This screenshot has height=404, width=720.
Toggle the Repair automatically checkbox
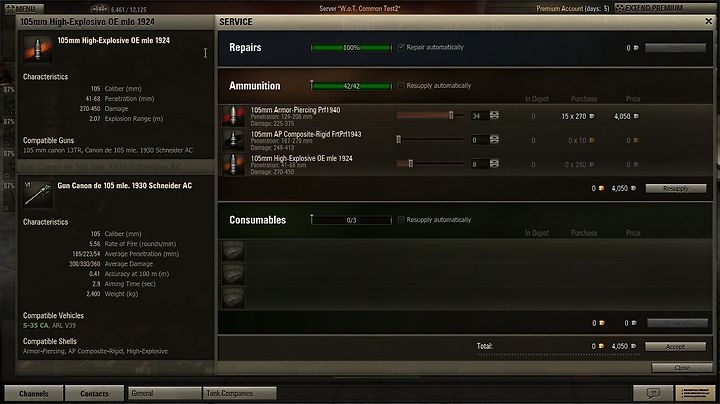[x=401, y=47]
